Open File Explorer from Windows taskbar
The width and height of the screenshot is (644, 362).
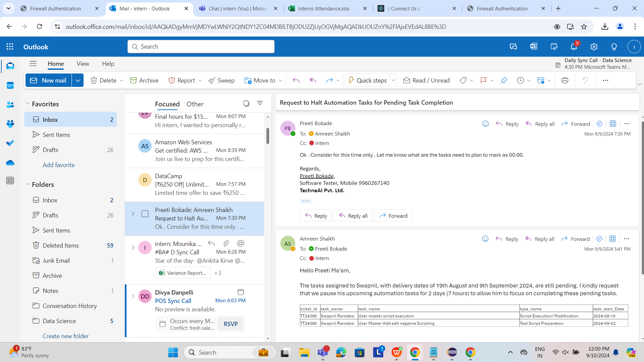click(304, 353)
